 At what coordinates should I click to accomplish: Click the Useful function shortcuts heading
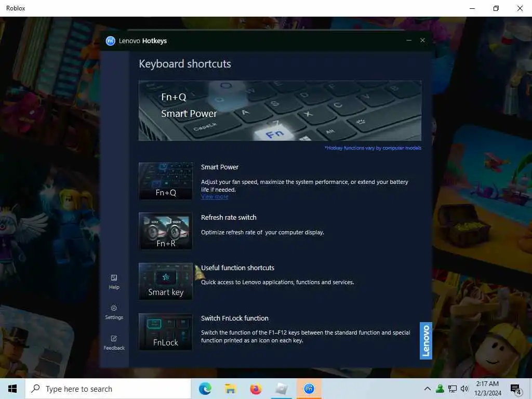pos(237,268)
